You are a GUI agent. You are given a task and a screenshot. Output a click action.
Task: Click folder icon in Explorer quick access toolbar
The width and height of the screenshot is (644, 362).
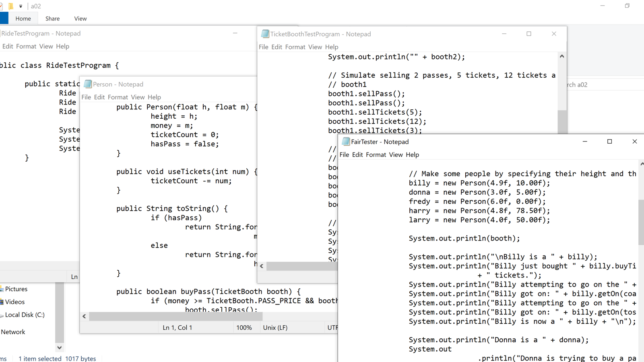coord(11,6)
